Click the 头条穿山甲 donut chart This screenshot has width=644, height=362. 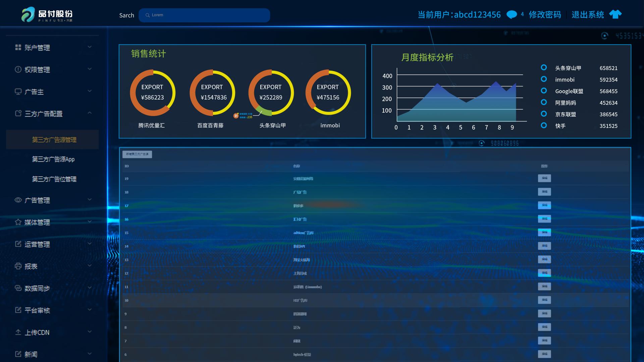point(271,93)
